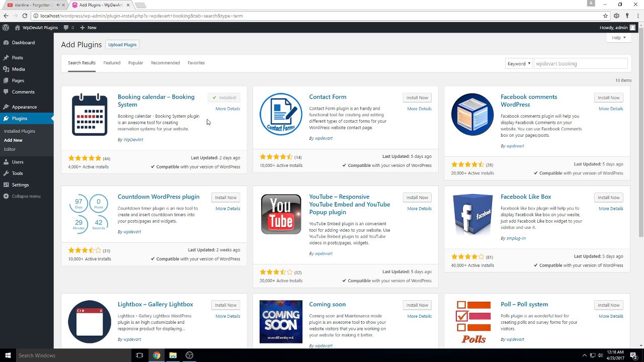Screen dimensions: 644x362
Task: Install the Poll system plugin
Action: 608,305
